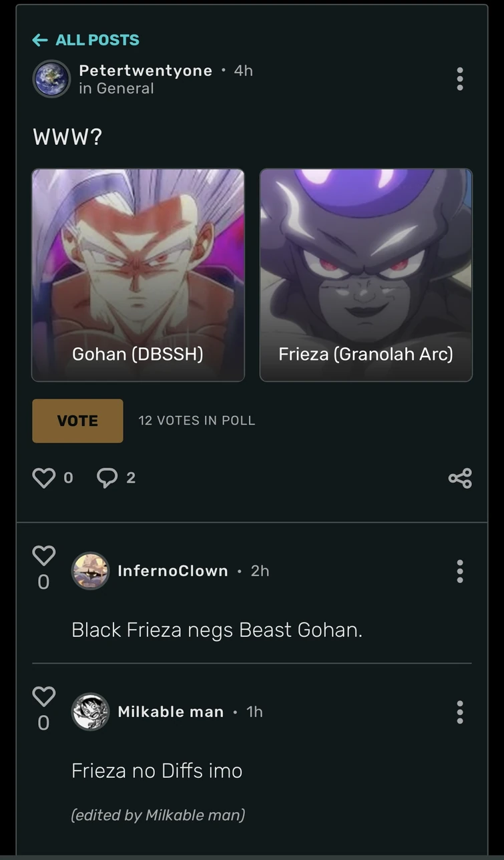Like Milkable man's Frieza no Diffs comment
Screen dimensions: 504x860
coord(43,696)
